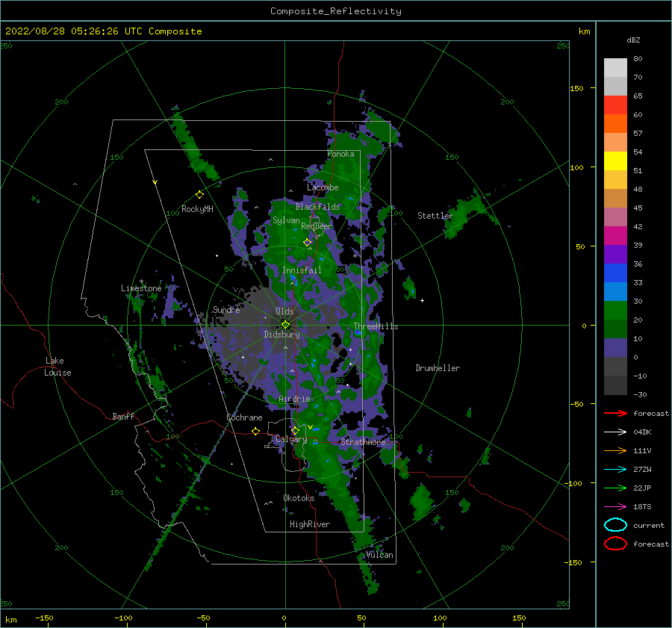The height and width of the screenshot is (628, 672).
Task: Click the Okotoks town label
Action: tap(299, 498)
